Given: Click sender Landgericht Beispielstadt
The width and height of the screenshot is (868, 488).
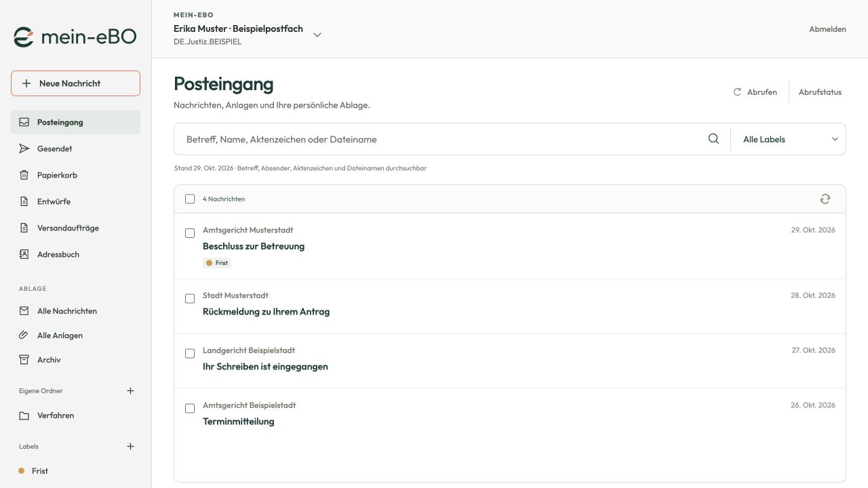Looking at the screenshot, I should point(249,350).
